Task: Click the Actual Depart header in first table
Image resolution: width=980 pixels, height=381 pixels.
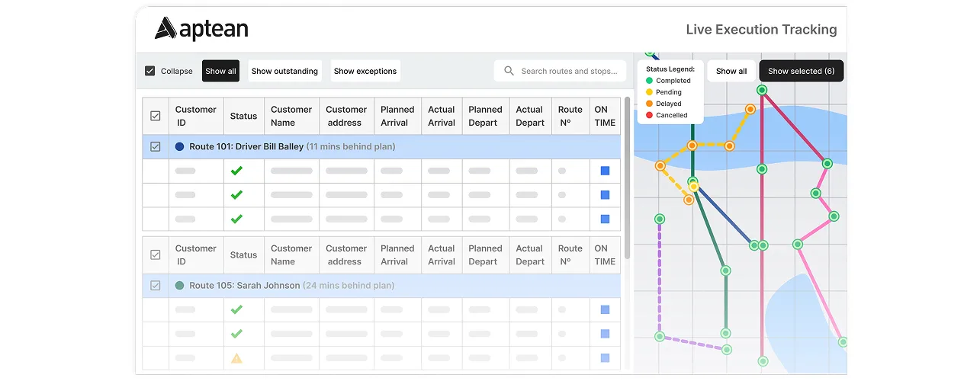Action: pos(530,116)
